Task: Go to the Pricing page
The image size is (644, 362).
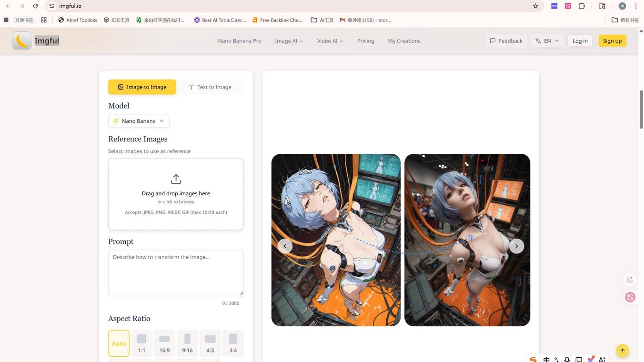Action: (x=366, y=41)
